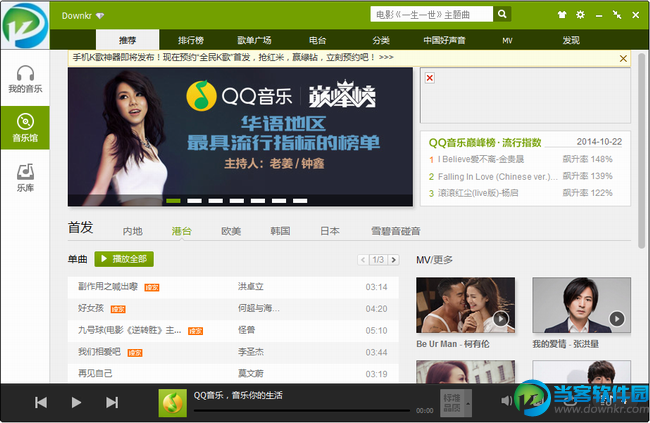Select the 推荐 tab
Screen dimensions: 650x423
tap(127, 40)
